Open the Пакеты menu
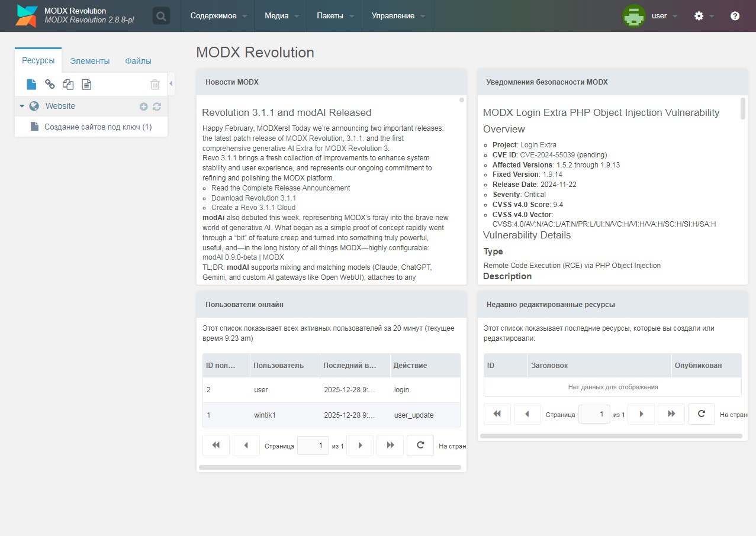The height and width of the screenshot is (536, 756). 334,16
